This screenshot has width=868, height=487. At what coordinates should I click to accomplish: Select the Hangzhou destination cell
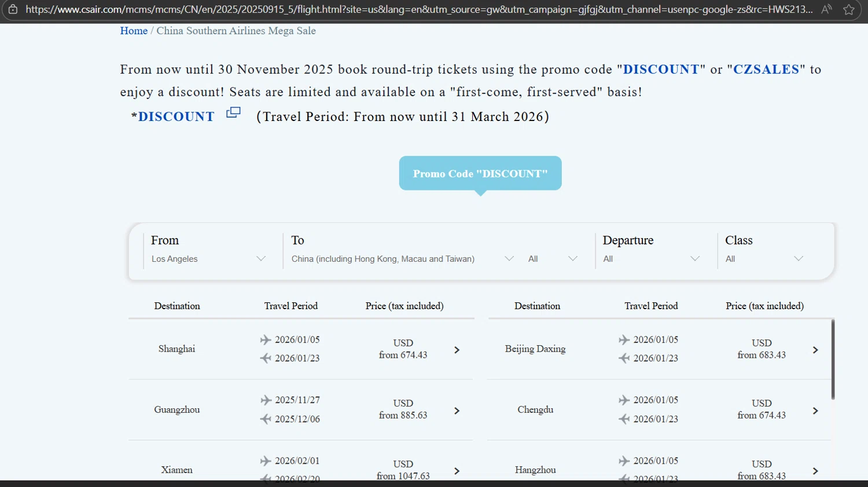pos(535,470)
